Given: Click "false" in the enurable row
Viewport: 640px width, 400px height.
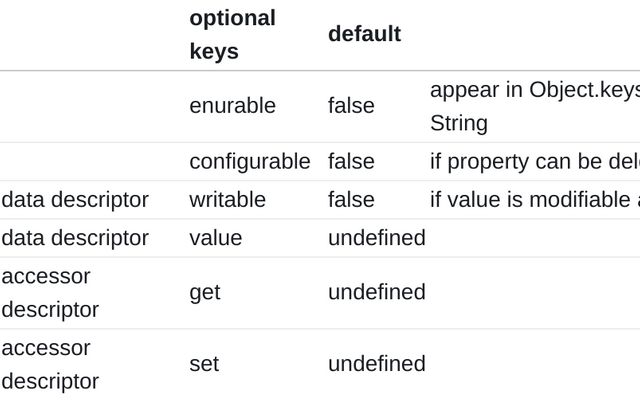Looking at the screenshot, I should tap(351, 106).
